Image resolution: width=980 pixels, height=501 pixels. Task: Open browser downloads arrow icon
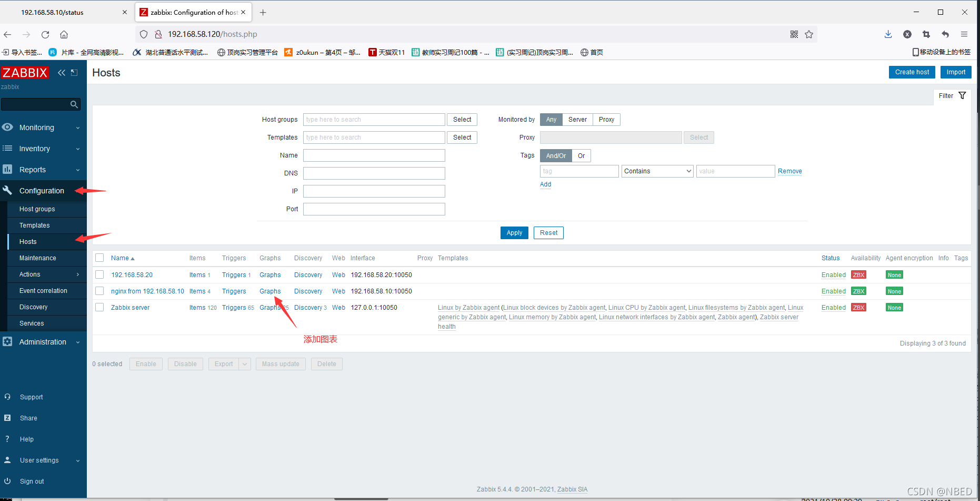pos(888,34)
